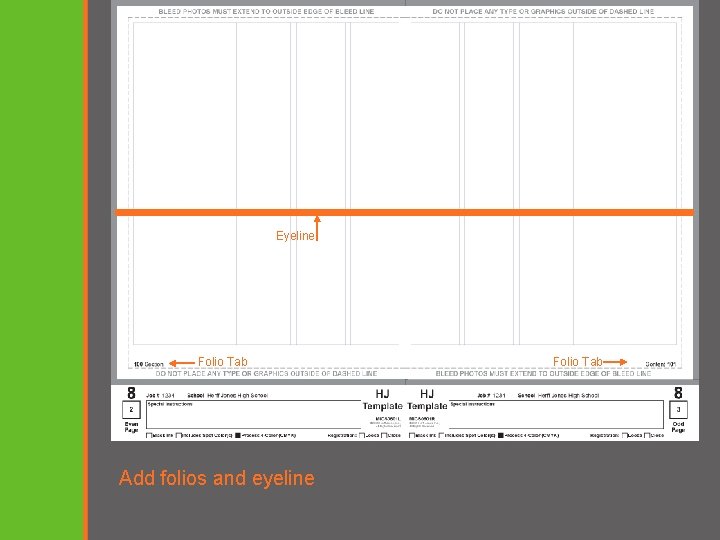Click the Even Page label
This screenshot has width=720, height=540.
(x=131, y=427)
